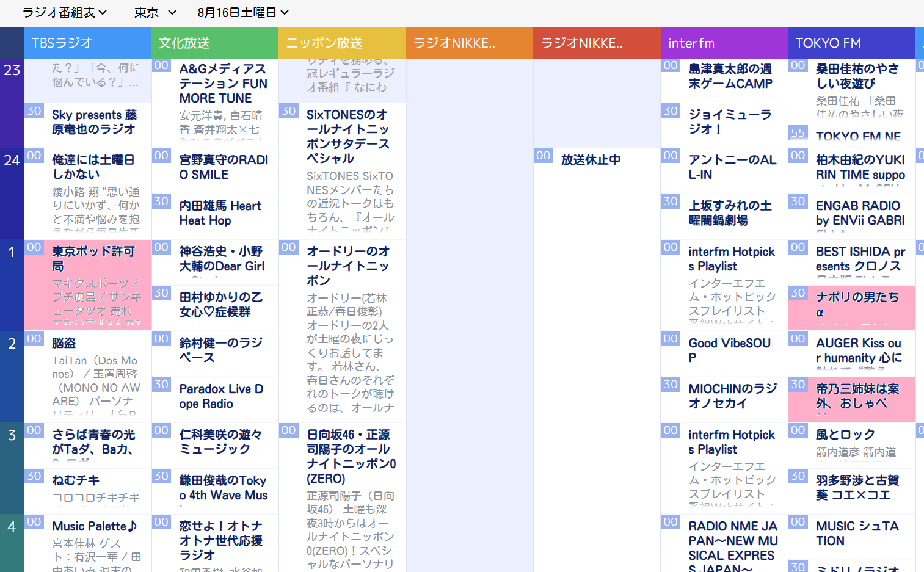The height and width of the screenshot is (572, 924).
Task: Open BEST ISHIDA presents クロノス
Action: pos(851,262)
